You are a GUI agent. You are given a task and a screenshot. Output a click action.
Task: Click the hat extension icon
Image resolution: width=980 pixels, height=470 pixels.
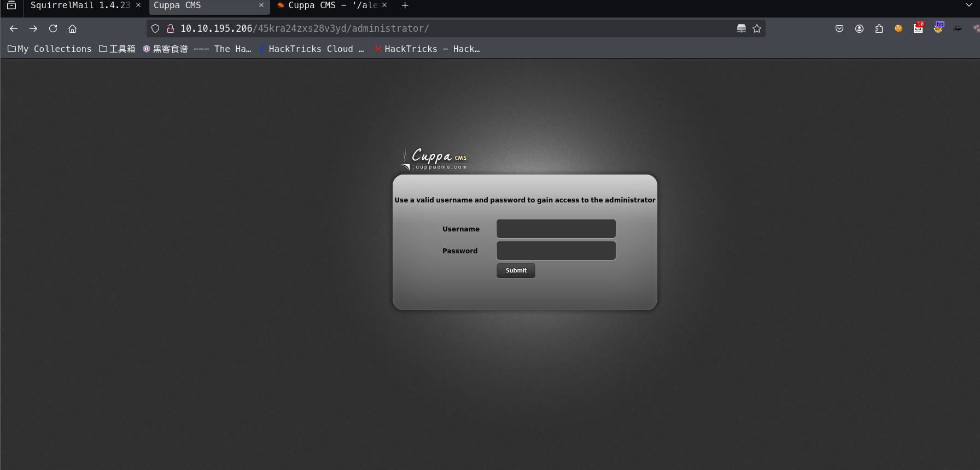[x=958, y=28]
